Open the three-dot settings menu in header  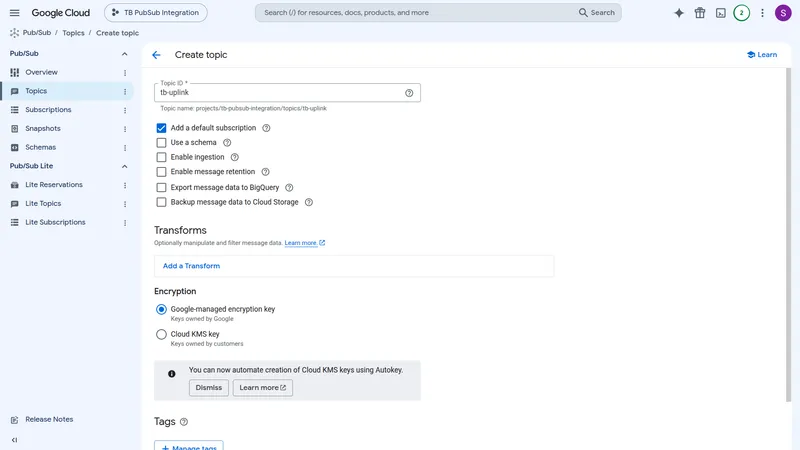point(762,13)
